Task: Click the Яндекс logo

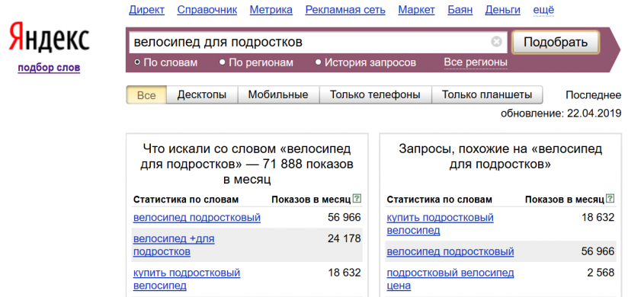Action: click(49, 37)
